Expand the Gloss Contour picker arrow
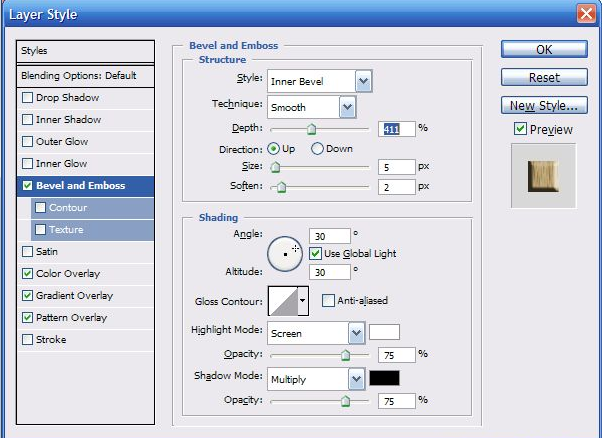The width and height of the screenshot is (602, 438). (303, 301)
